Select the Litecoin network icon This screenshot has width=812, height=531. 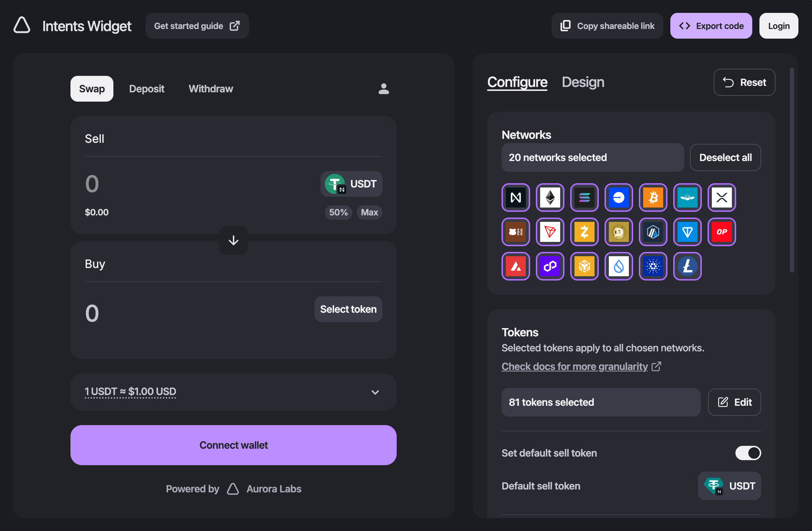click(x=688, y=266)
